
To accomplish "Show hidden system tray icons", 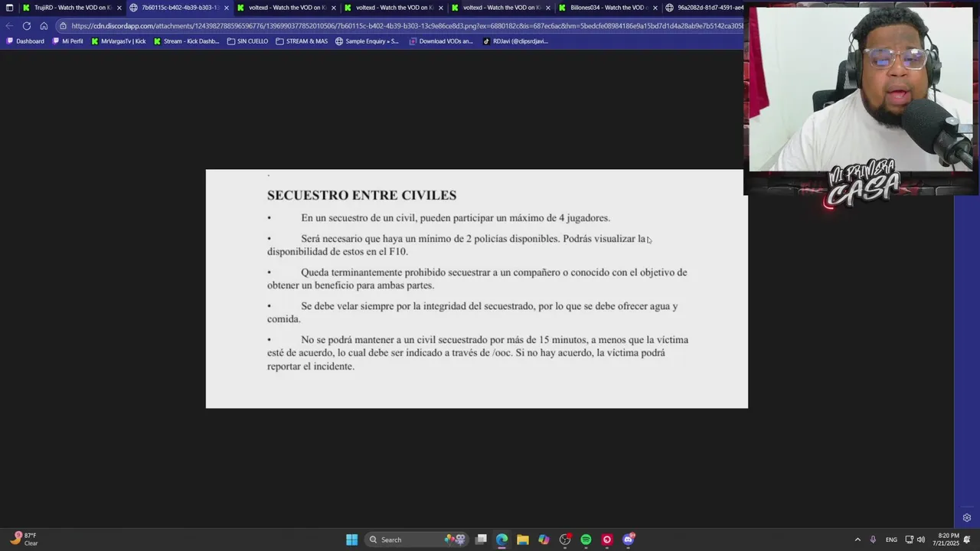I will pos(857,540).
